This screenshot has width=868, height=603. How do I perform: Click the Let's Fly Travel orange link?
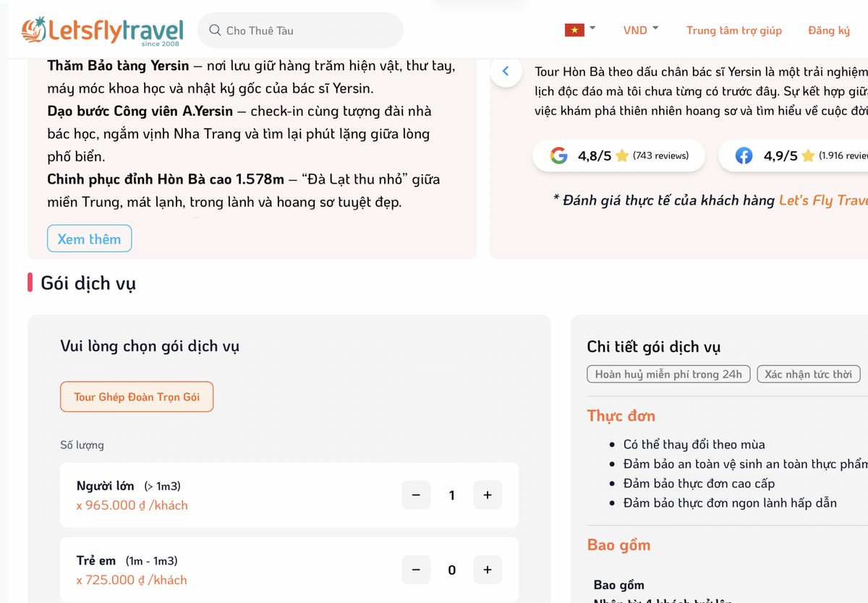pyautogui.click(x=823, y=200)
